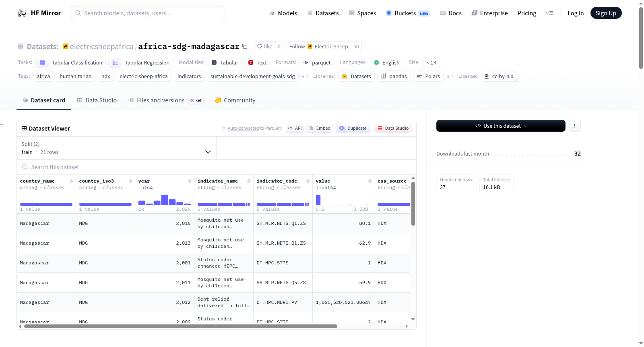Image resolution: width=644 pixels, height=347 pixels.
Task: Sort by the year column
Action: 190,181
